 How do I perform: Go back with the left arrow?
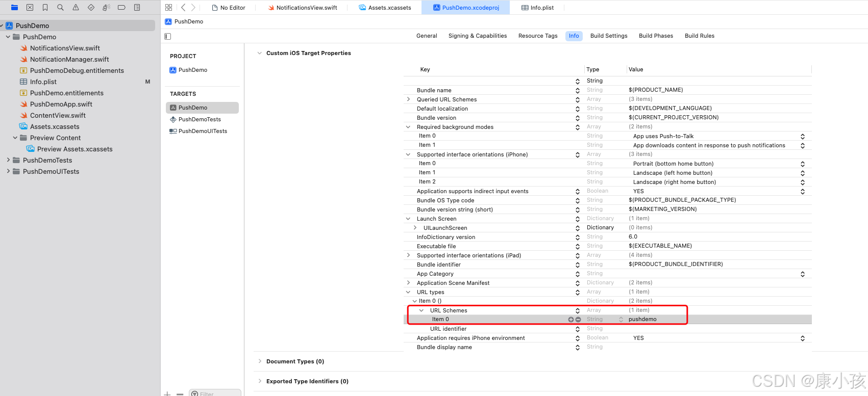pyautogui.click(x=183, y=8)
